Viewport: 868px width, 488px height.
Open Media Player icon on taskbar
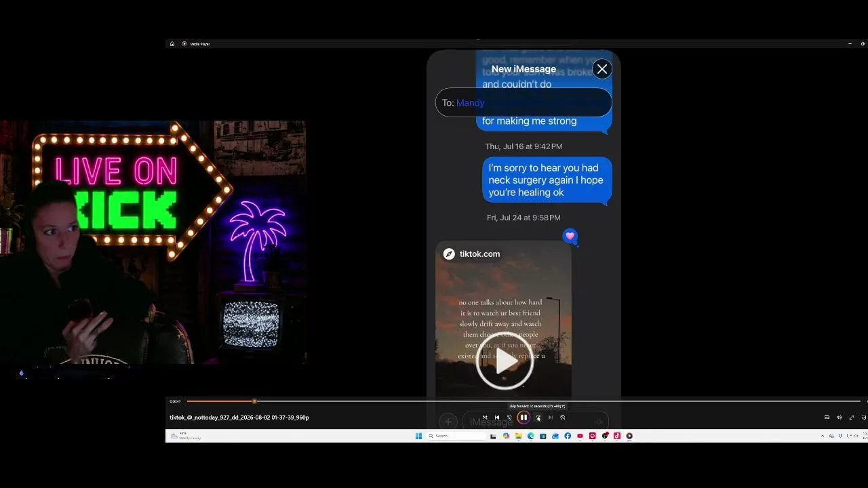click(x=629, y=436)
